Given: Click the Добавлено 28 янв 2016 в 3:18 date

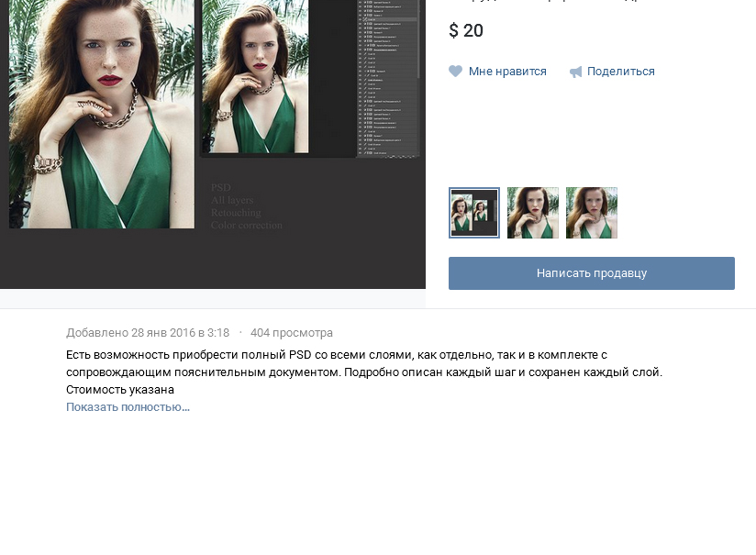Looking at the screenshot, I should click(x=148, y=333).
